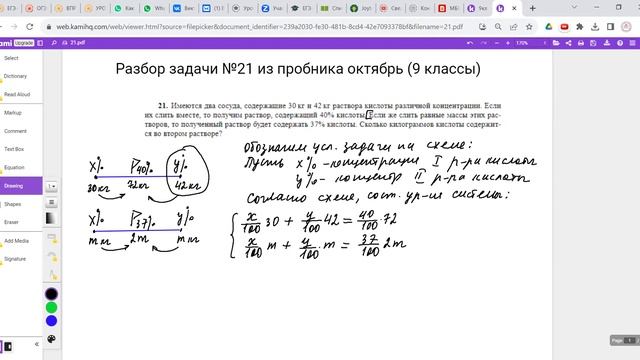The height and width of the screenshot is (360, 640).
Task: Open stroke thickness dropdown
Action: click(51, 187)
